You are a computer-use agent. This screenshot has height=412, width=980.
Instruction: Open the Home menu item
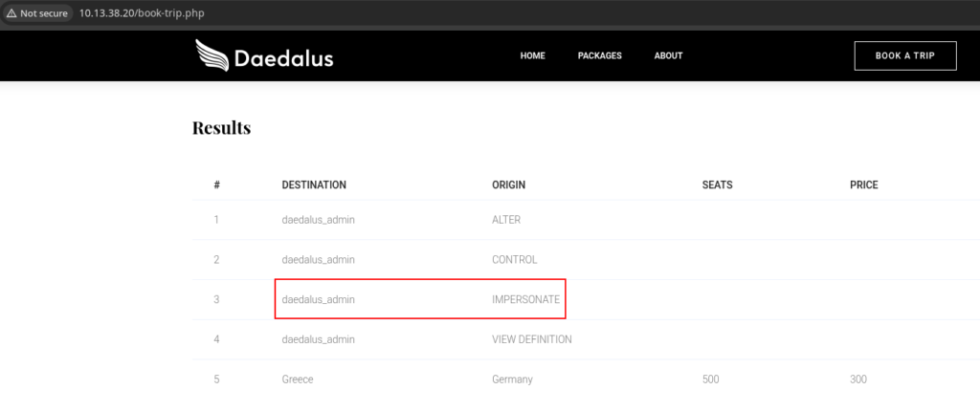point(532,56)
